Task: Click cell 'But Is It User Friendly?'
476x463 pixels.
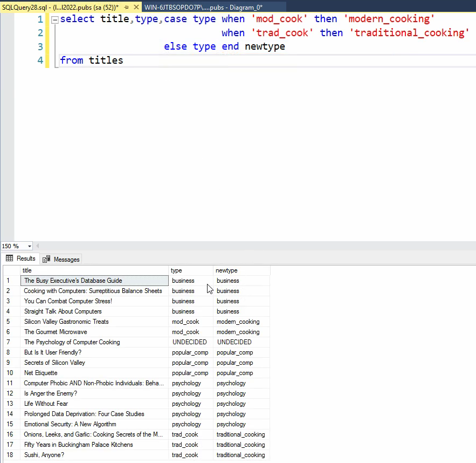Action: tap(94, 352)
